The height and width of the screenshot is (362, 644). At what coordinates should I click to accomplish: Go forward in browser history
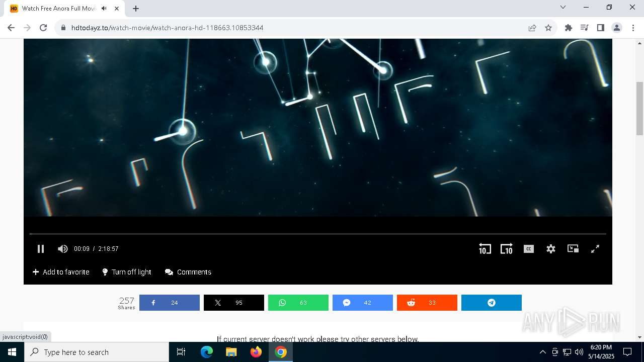[x=27, y=28]
